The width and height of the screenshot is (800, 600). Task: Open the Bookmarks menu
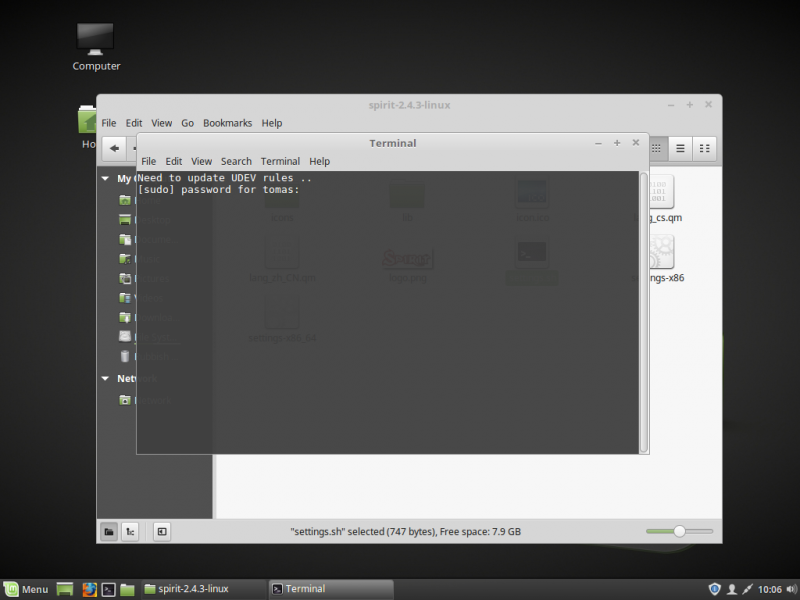tap(227, 122)
